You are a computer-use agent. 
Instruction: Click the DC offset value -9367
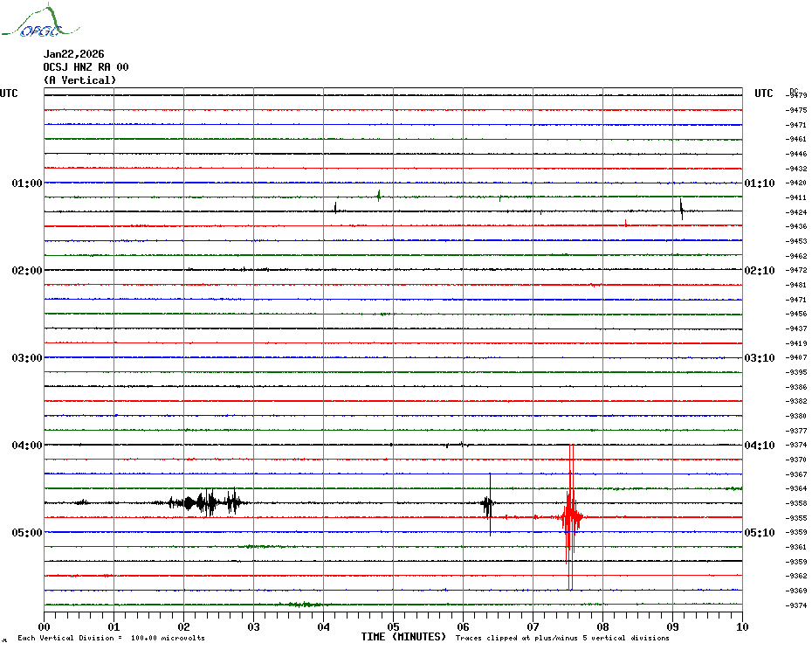796,474
